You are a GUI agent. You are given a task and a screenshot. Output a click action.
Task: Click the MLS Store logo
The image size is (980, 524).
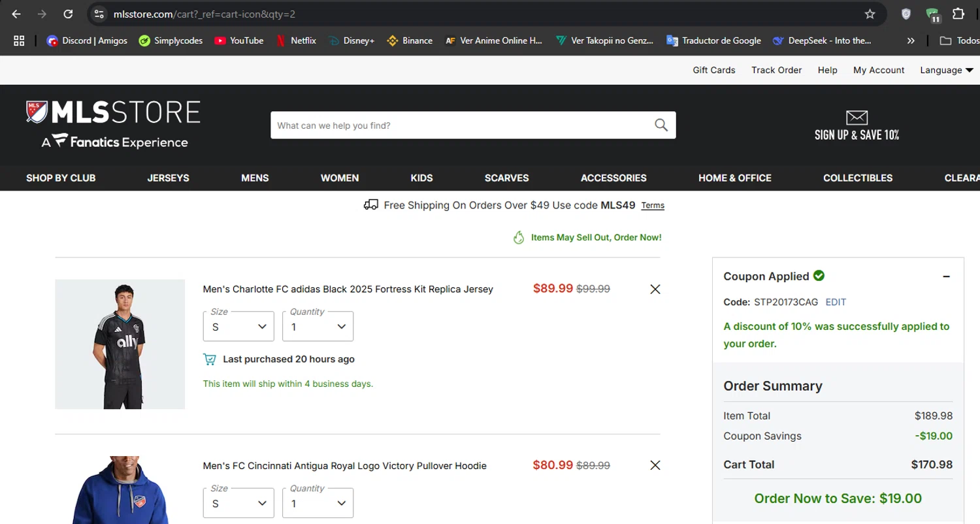click(114, 124)
